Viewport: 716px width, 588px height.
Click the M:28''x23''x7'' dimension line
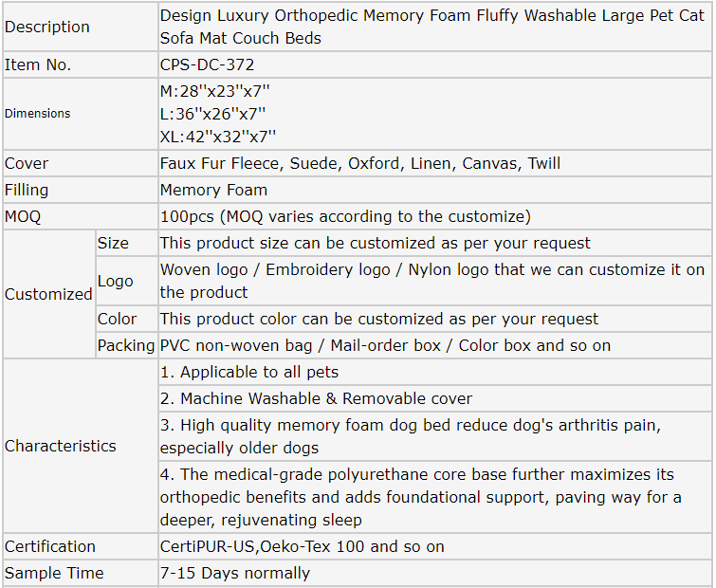tap(215, 91)
